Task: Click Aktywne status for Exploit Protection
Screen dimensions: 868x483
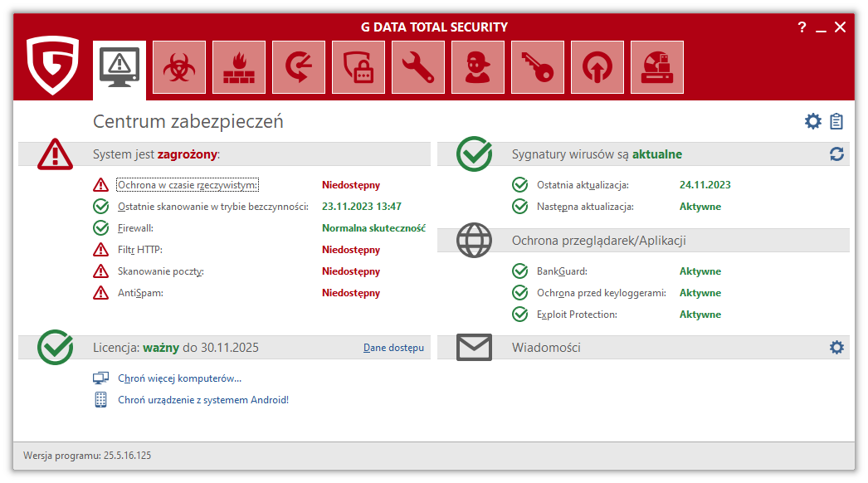Action: [700, 315]
